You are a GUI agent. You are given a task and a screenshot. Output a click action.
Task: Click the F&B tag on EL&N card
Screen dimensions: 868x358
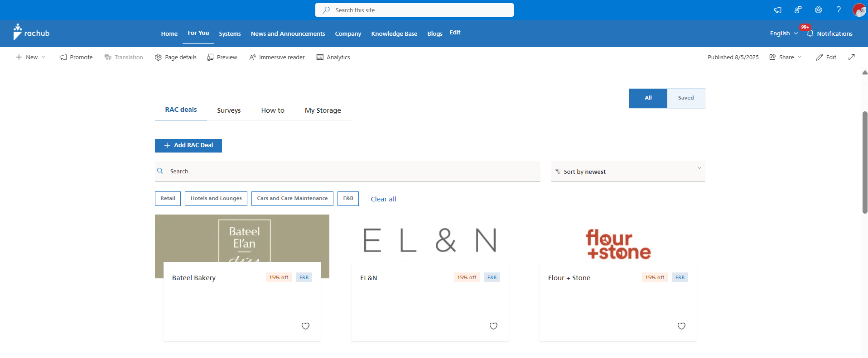tap(492, 277)
